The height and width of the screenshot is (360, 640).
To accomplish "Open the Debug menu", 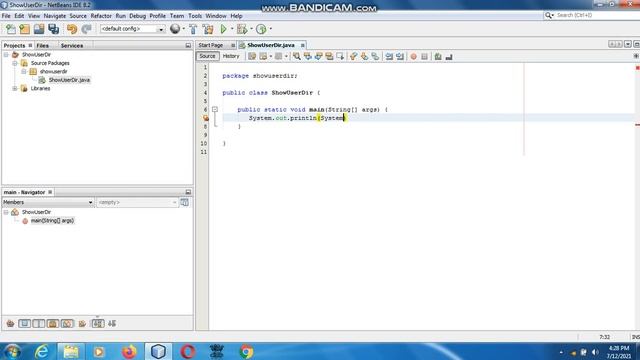I will coord(138,16).
